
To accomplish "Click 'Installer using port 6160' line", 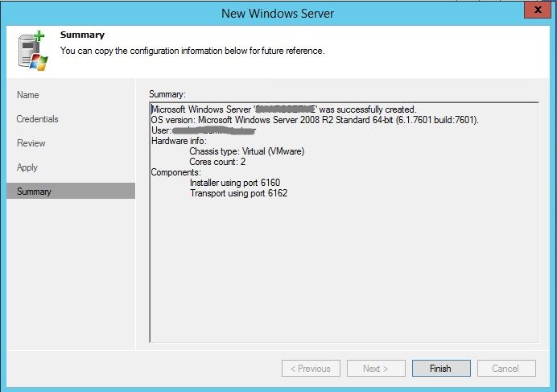I will point(235,183).
